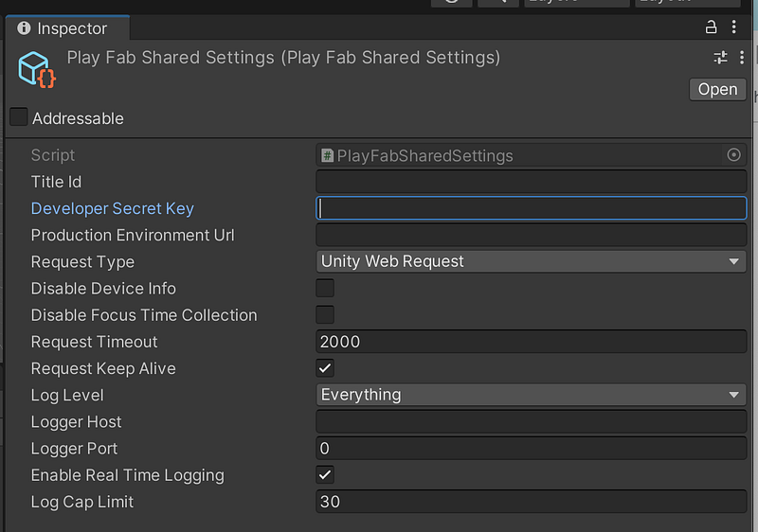This screenshot has width=758, height=532.
Task: Click the Logger Host input field
Action: (532, 421)
